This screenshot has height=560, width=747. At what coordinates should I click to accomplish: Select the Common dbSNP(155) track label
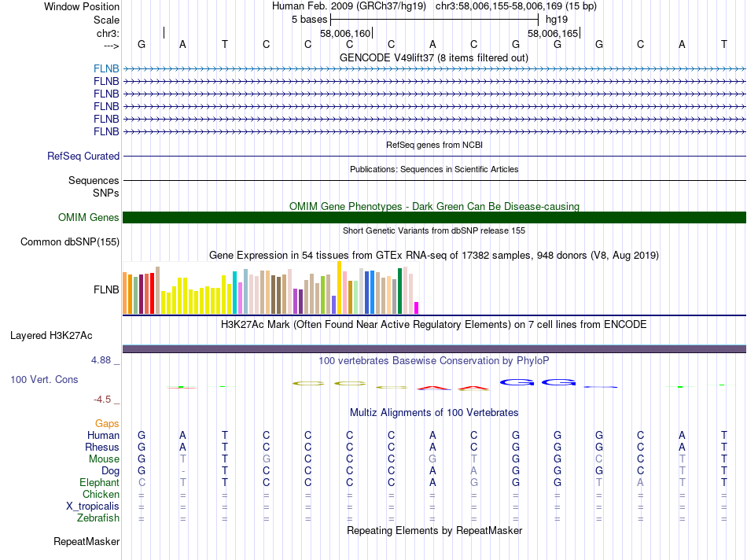(x=69, y=241)
